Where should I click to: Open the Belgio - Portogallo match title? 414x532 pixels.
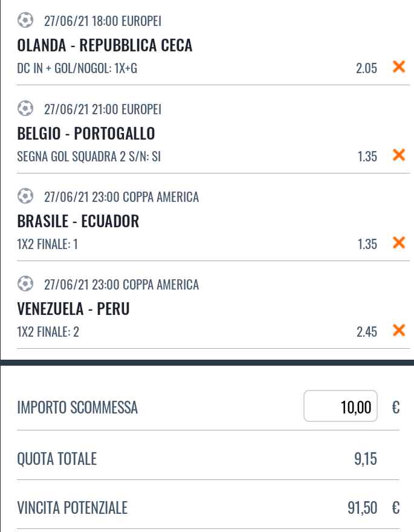point(86,134)
